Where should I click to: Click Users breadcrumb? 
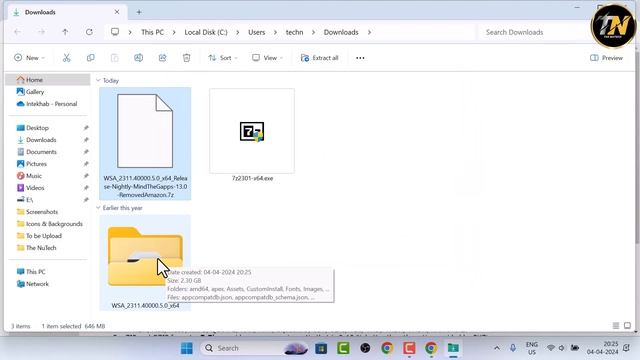pyautogui.click(x=256, y=32)
